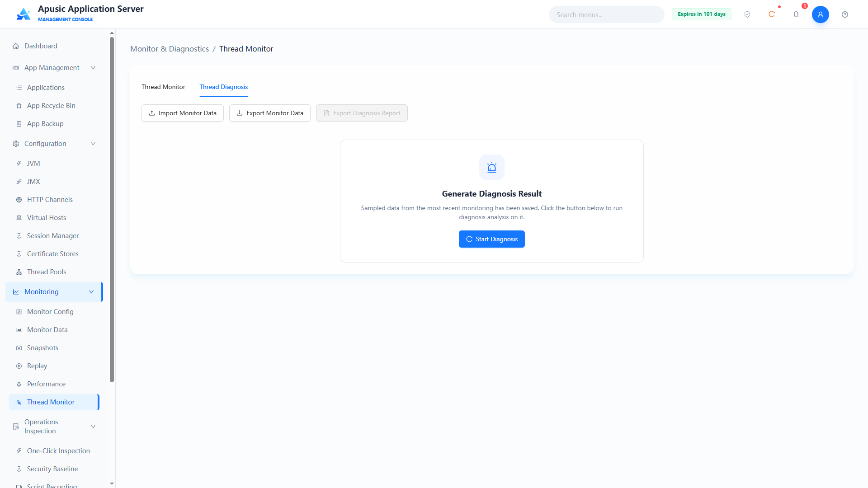Open Thread Pools in the sidebar

[54, 272]
